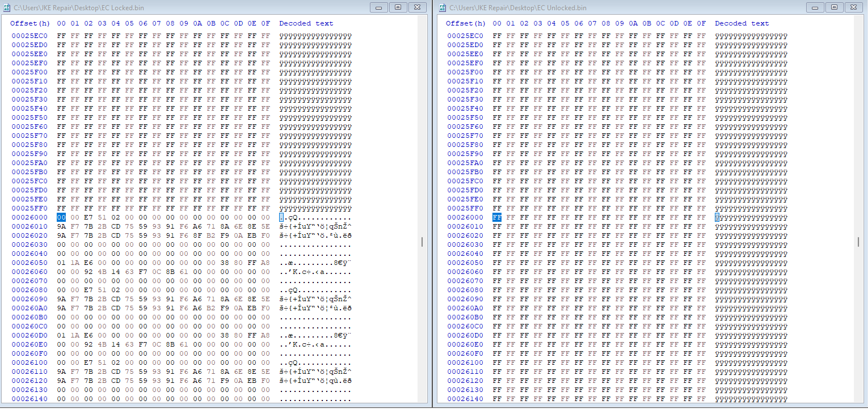Select byte E6 in row 00026050 of EC Locked
868x409 pixels.
89,263
